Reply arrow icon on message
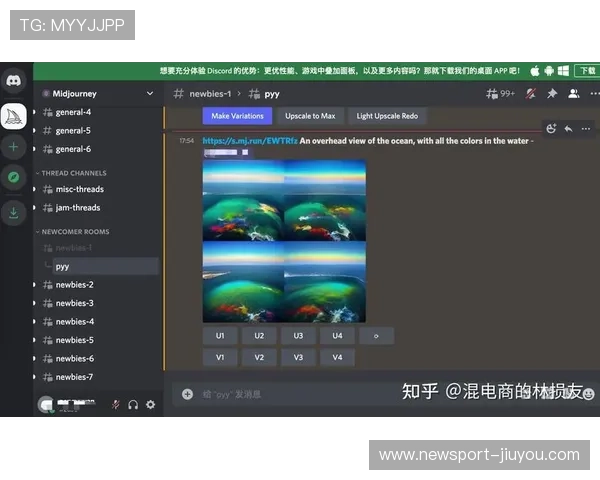 (569, 129)
